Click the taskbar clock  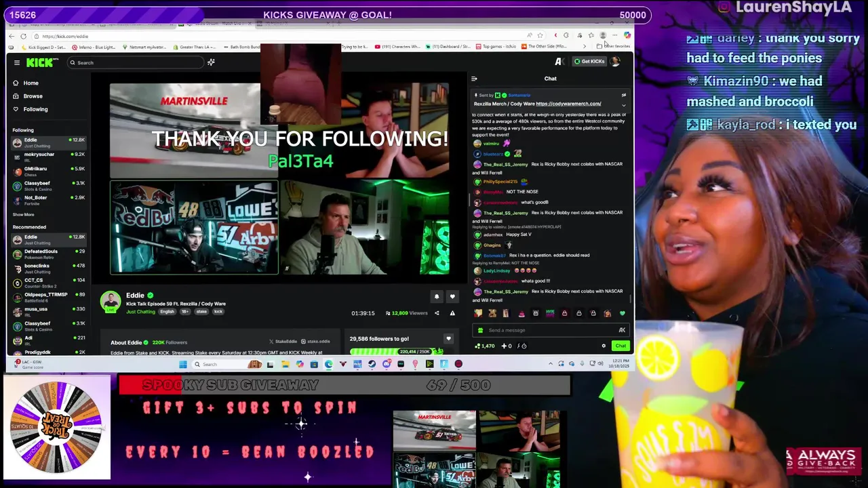(x=619, y=364)
